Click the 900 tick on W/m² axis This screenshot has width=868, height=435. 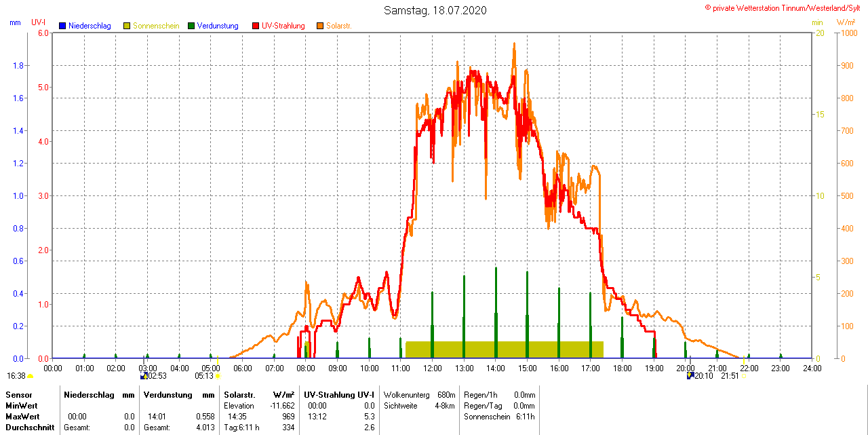pos(847,66)
